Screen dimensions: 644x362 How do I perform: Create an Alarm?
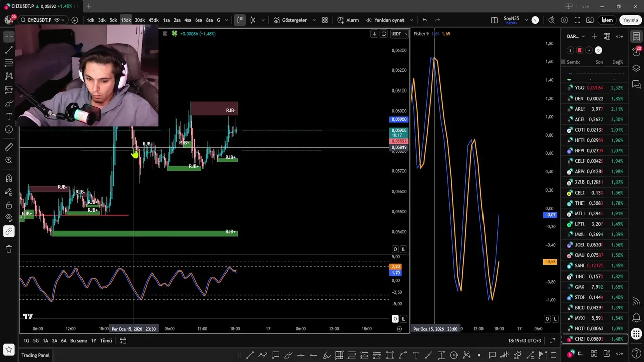[348, 20]
